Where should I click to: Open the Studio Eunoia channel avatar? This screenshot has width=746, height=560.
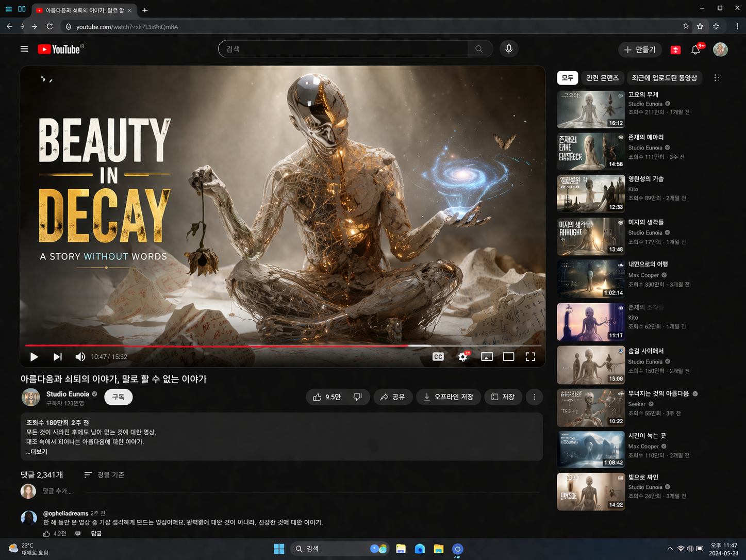pyautogui.click(x=31, y=398)
